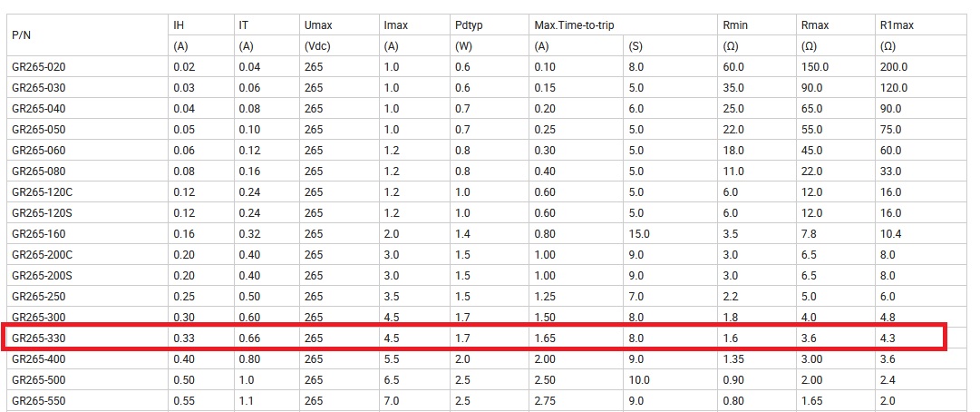Click part number GR265-040

39,109
